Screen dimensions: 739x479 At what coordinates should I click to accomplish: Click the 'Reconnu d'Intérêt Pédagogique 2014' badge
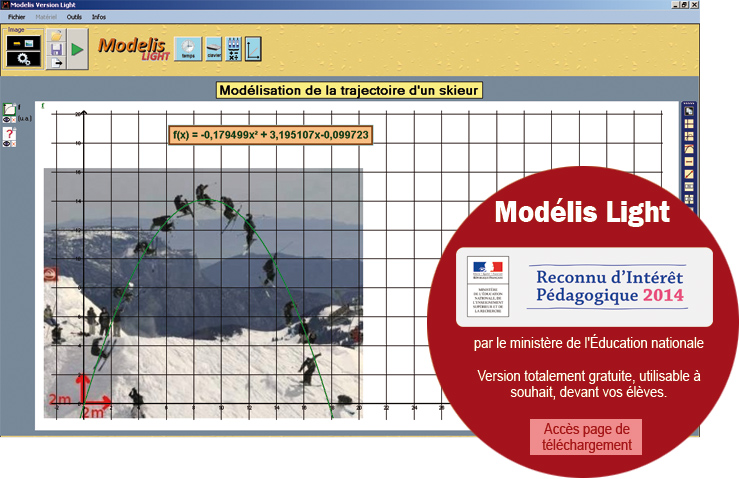[584, 287]
